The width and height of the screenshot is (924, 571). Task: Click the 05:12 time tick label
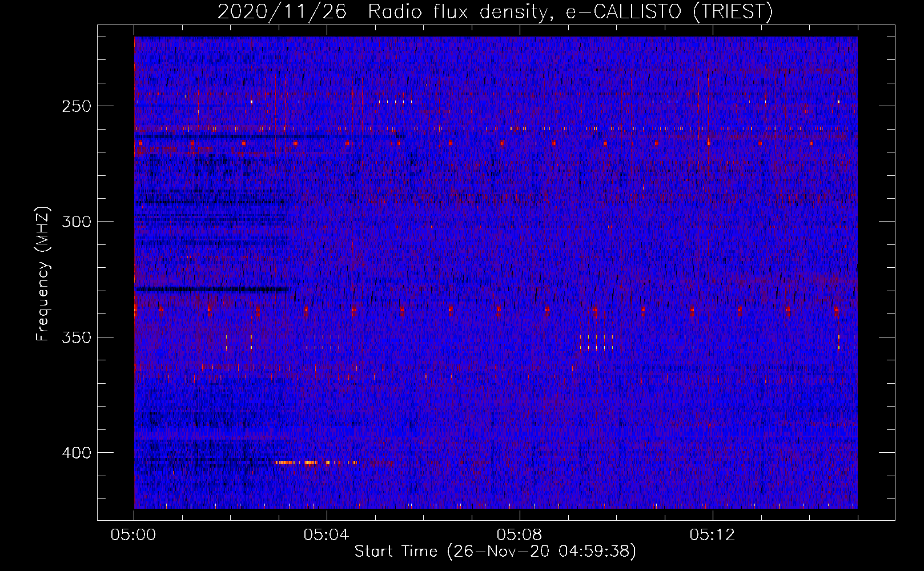712,534
